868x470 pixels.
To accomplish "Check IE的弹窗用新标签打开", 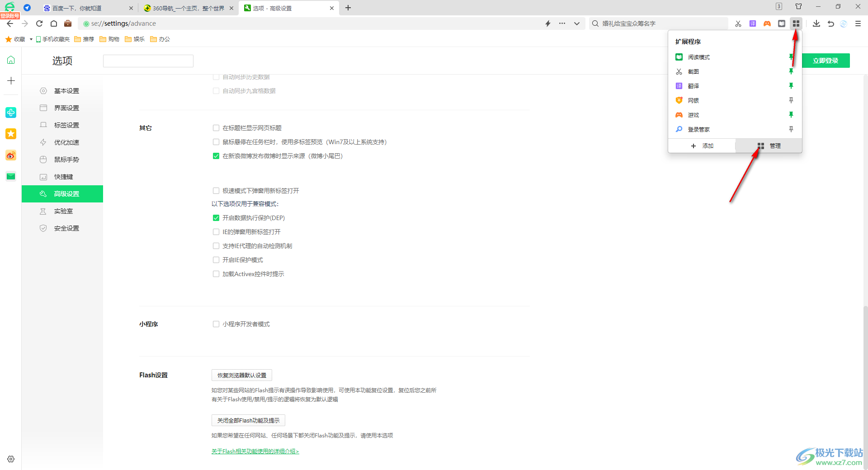I will coord(216,232).
